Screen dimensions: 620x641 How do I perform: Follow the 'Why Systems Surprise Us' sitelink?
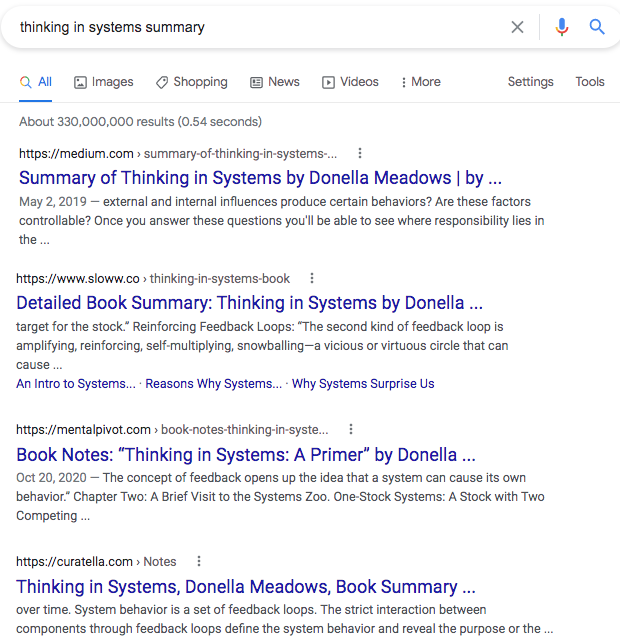click(363, 384)
